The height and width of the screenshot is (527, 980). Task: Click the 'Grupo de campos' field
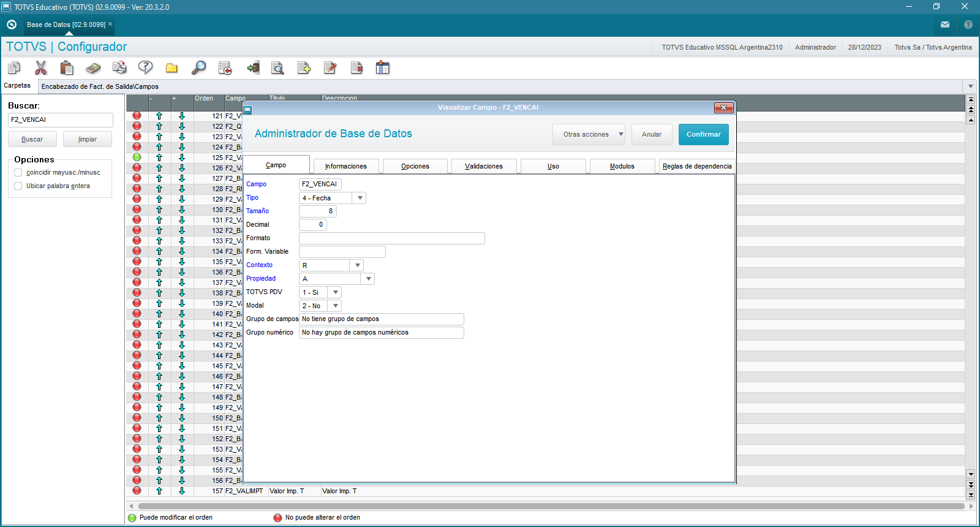coord(382,319)
